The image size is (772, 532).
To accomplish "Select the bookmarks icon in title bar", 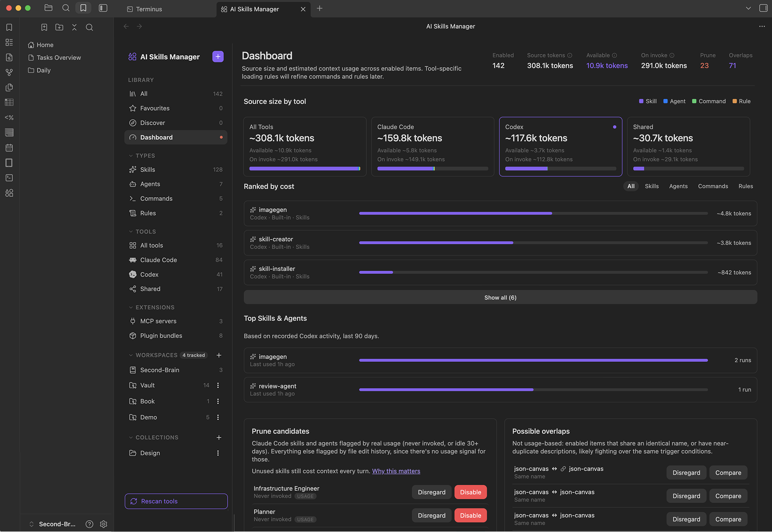I will click(83, 8).
